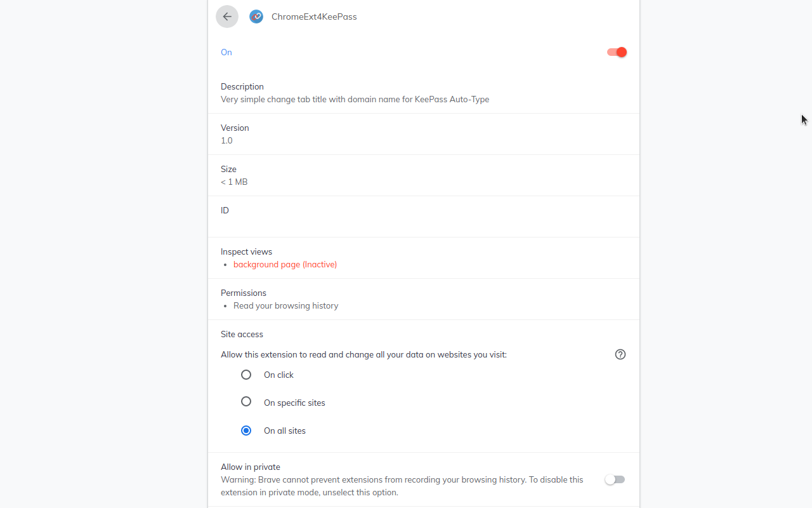This screenshot has height=508, width=812.
Task: Click the Permissions section label
Action: pos(243,293)
